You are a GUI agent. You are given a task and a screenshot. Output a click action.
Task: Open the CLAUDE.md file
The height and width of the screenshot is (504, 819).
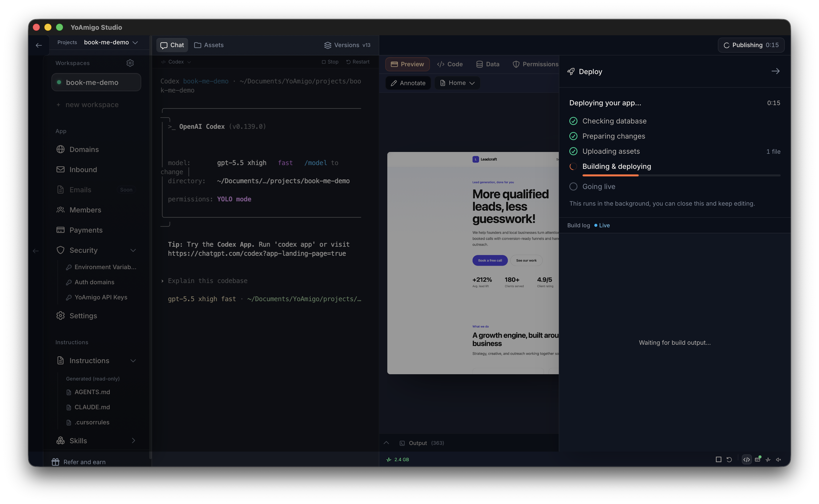coord(88,407)
